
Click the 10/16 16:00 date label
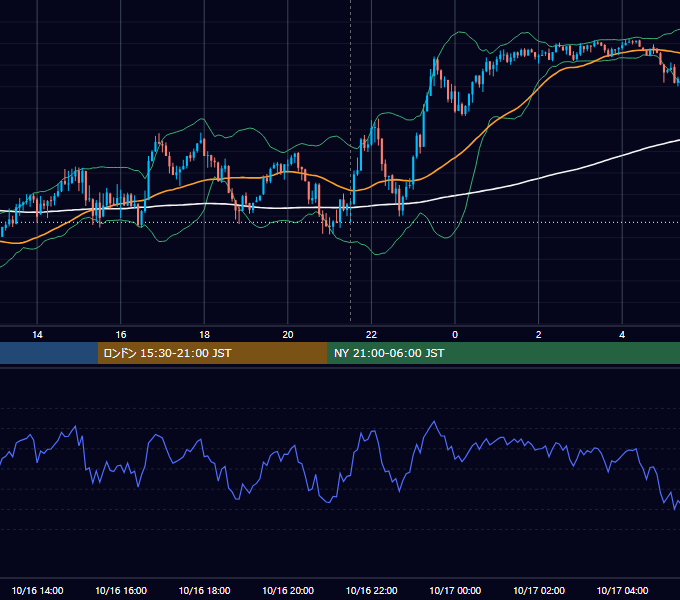click(x=121, y=590)
